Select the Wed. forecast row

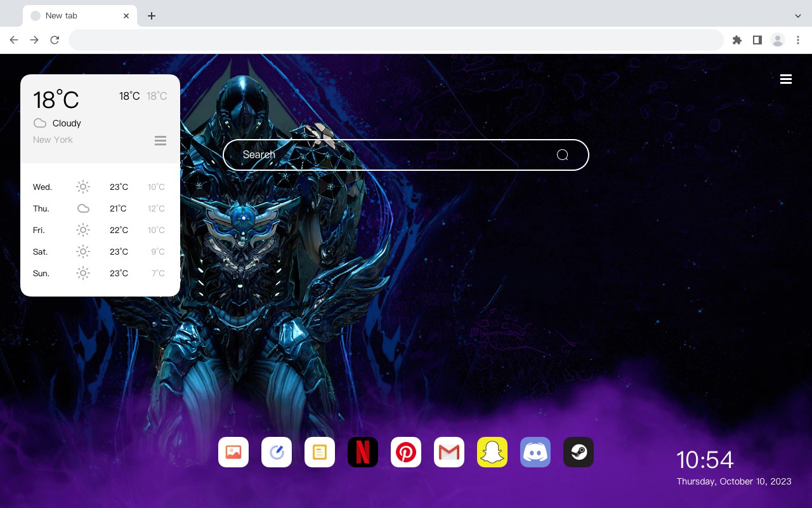pos(100,187)
